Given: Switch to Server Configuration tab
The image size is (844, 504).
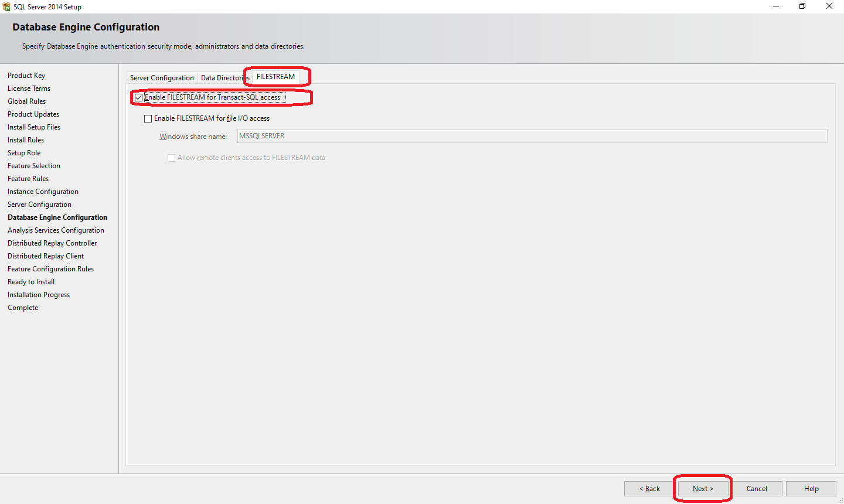Looking at the screenshot, I should click(x=162, y=78).
